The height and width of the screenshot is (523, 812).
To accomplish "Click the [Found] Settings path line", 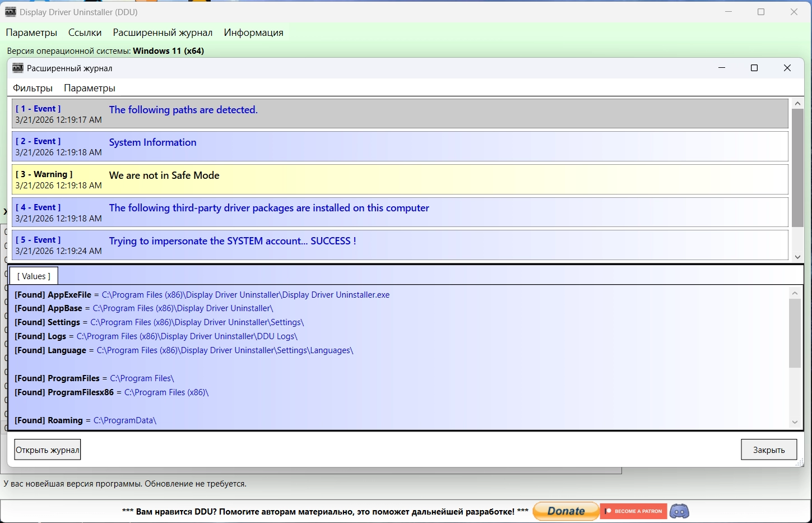I will 159,322.
